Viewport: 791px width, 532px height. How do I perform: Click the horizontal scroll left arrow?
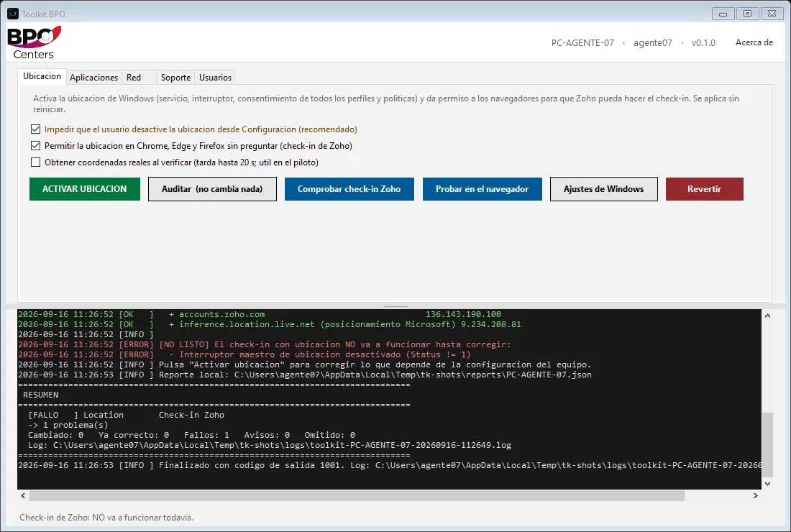(x=23, y=495)
